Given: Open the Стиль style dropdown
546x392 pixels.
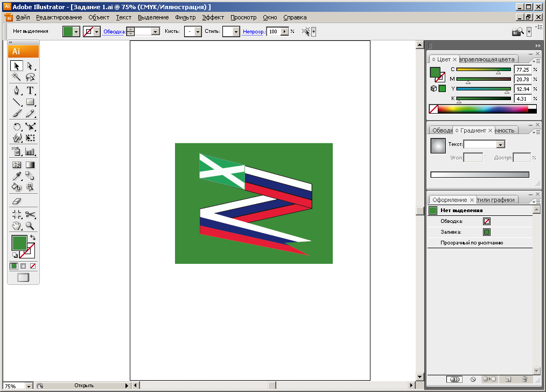Looking at the screenshot, I should pos(236,32).
